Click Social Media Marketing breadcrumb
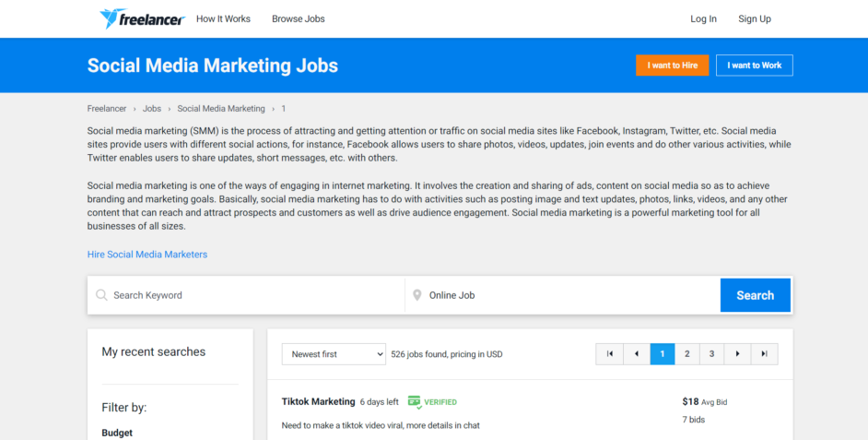868x440 pixels. coord(221,109)
